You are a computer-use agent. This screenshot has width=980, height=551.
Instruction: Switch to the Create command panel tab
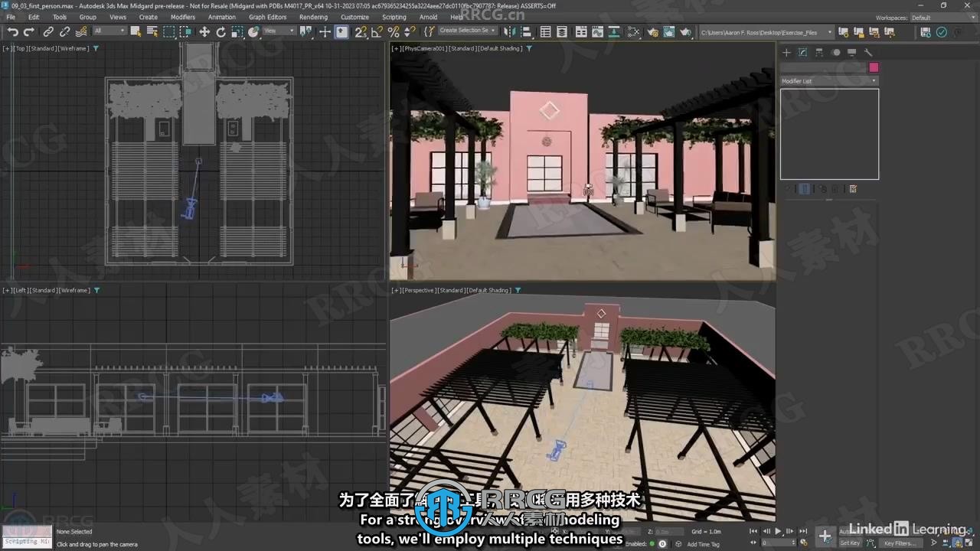click(x=786, y=53)
